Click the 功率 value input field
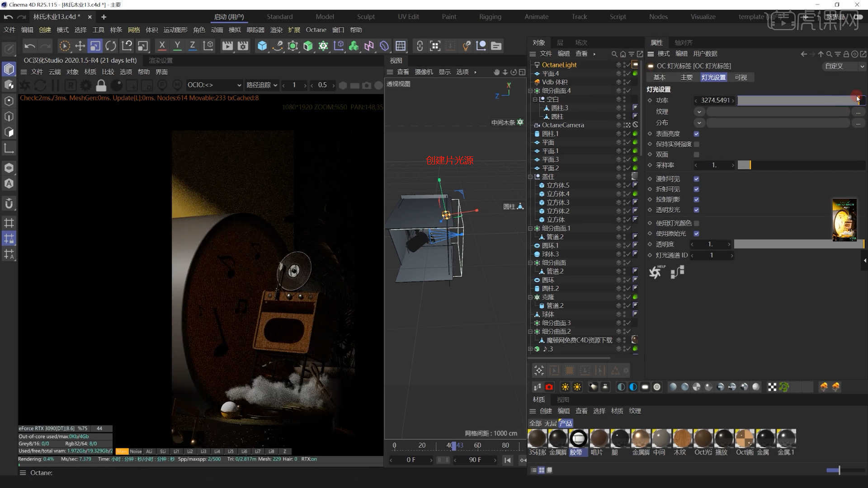 pyautogui.click(x=715, y=100)
